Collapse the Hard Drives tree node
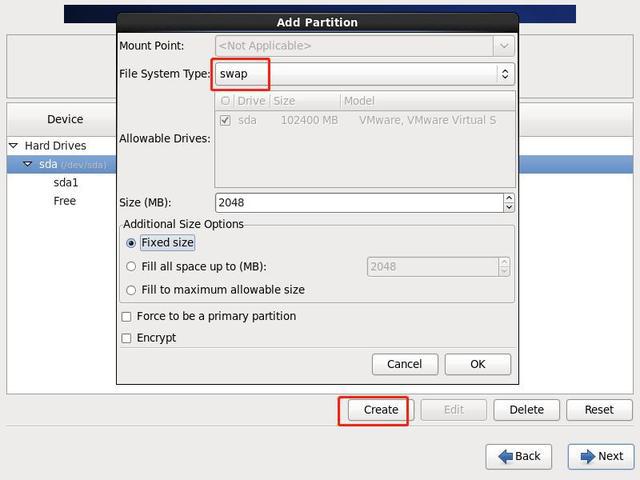Screen dimensions: 640x480 [x=14, y=146]
